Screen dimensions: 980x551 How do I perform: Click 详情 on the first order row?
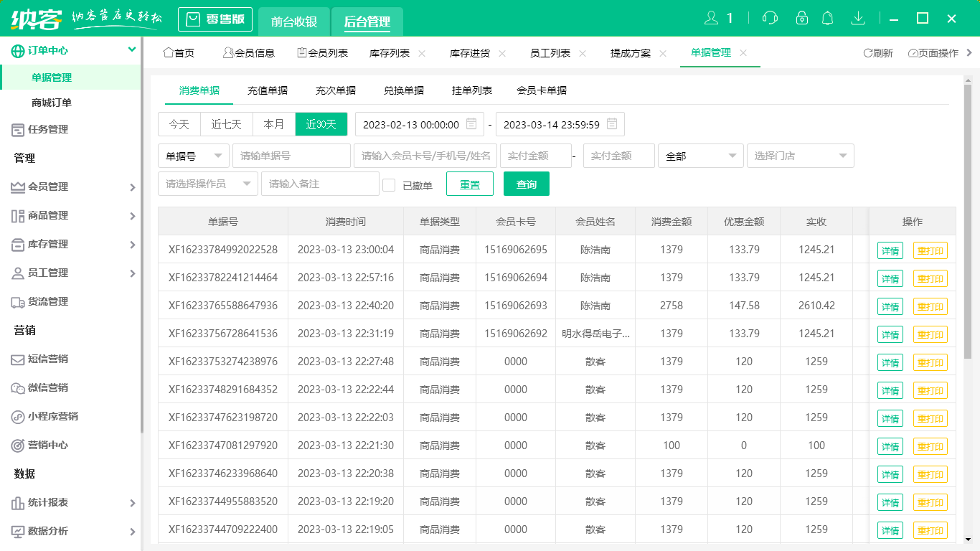890,250
